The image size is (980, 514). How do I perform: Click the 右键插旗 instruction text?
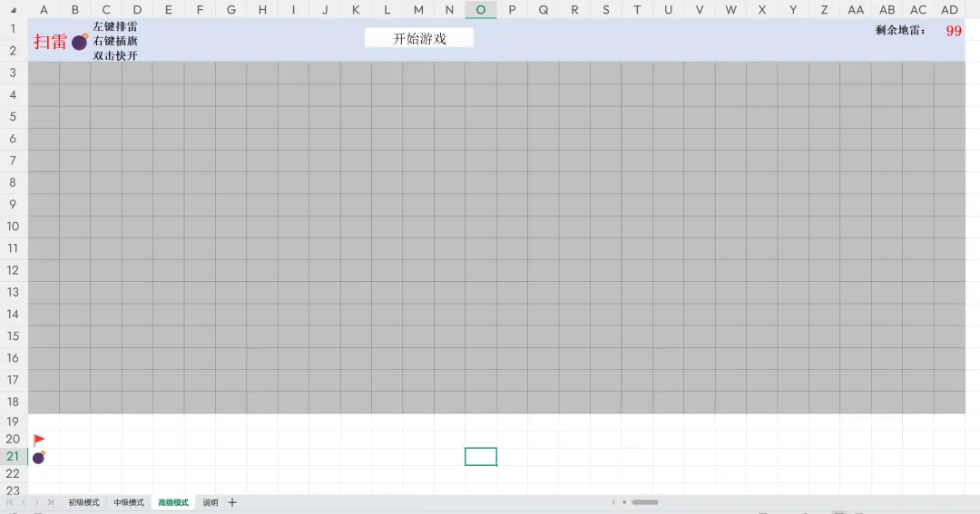[x=115, y=41]
